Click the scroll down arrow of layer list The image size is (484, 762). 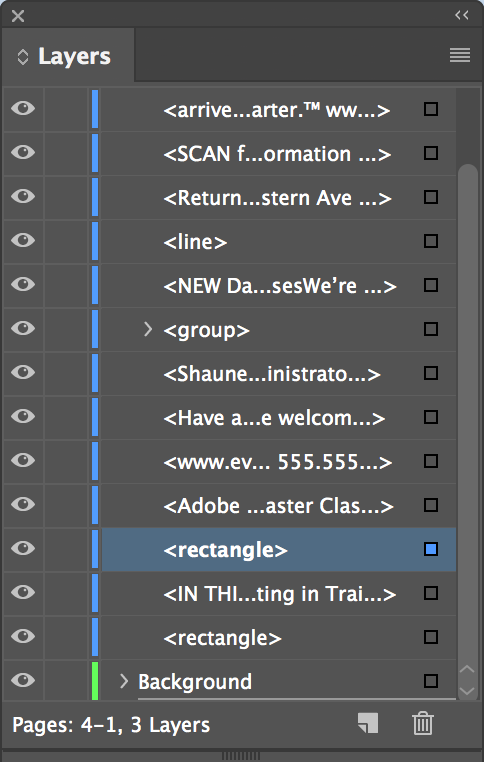pos(467,691)
